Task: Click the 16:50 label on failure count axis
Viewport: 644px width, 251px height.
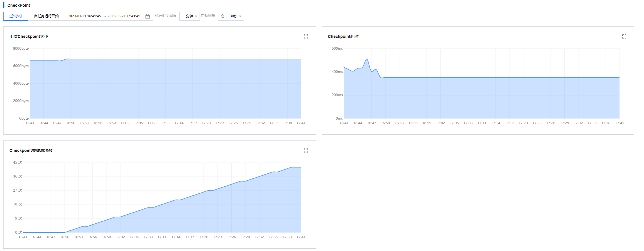Action: click(x=65, y=237)
